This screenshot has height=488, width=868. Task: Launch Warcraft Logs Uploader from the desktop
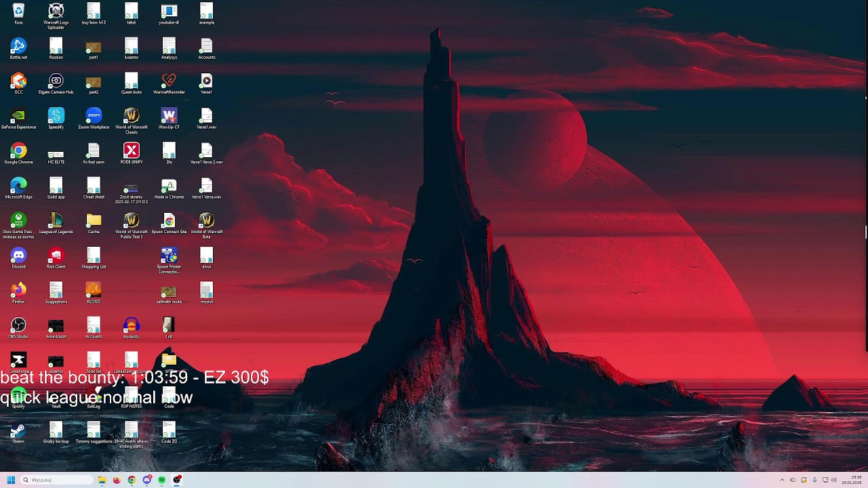coord(56,16)
